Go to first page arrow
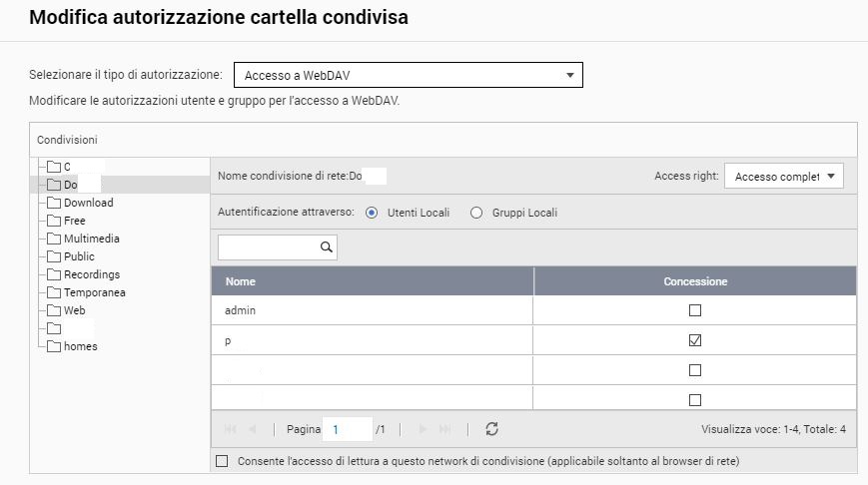This screenshot has height=485, width=868. pos(232,429)
